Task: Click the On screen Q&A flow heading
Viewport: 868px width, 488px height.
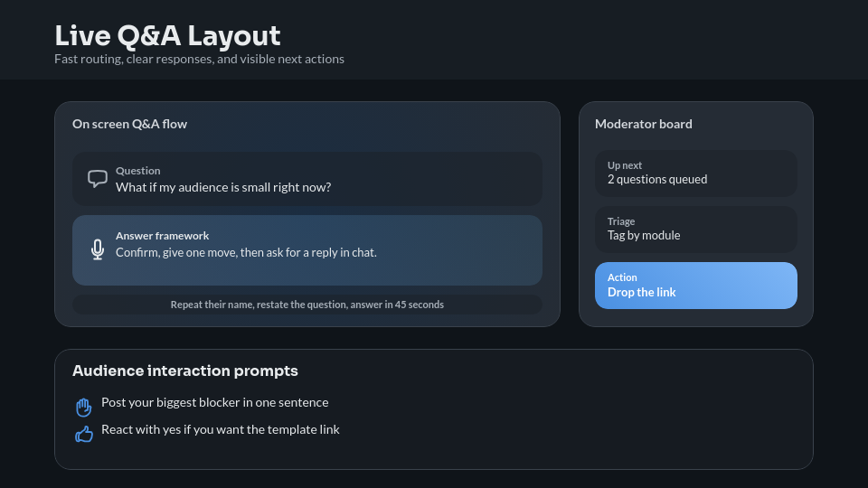Action: [129, 124]
